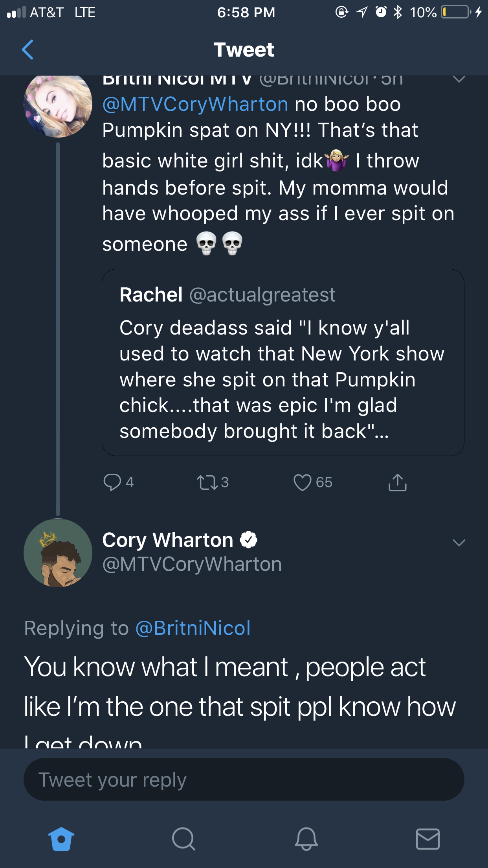Tap the battery indicator in the status bar
The width and height of the screenshot is (488, 868).
pos(456,12)
